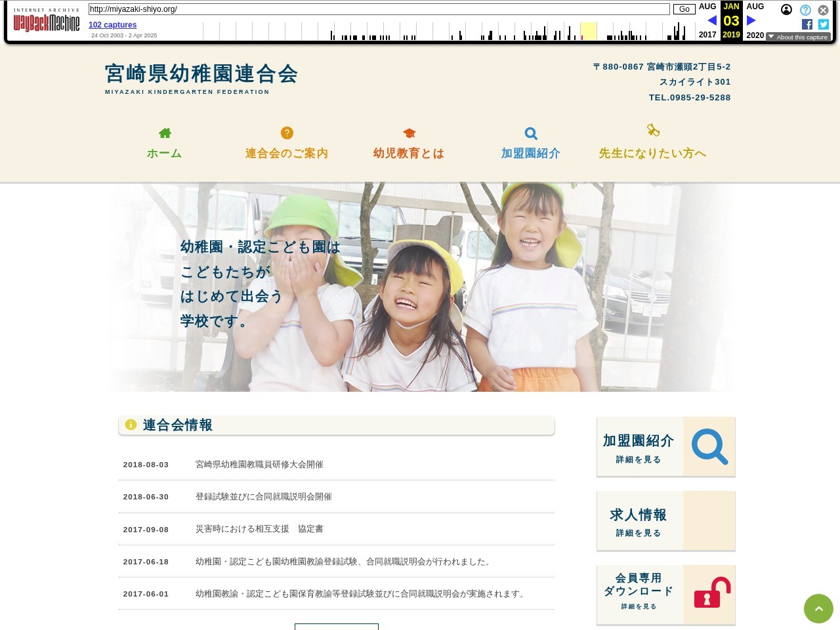840x630 pixels.
Task: Click the yellow chick icon
Action: (653, 131)
